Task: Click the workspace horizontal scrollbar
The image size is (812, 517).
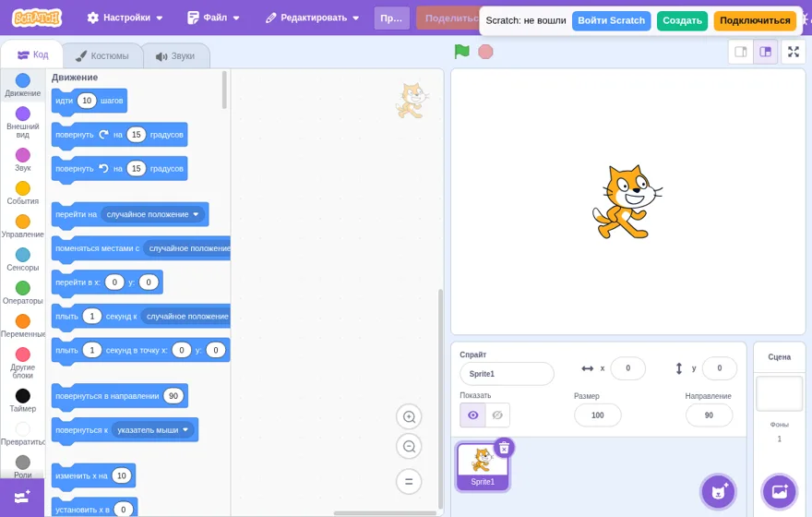Action: [x=386, y=513]
